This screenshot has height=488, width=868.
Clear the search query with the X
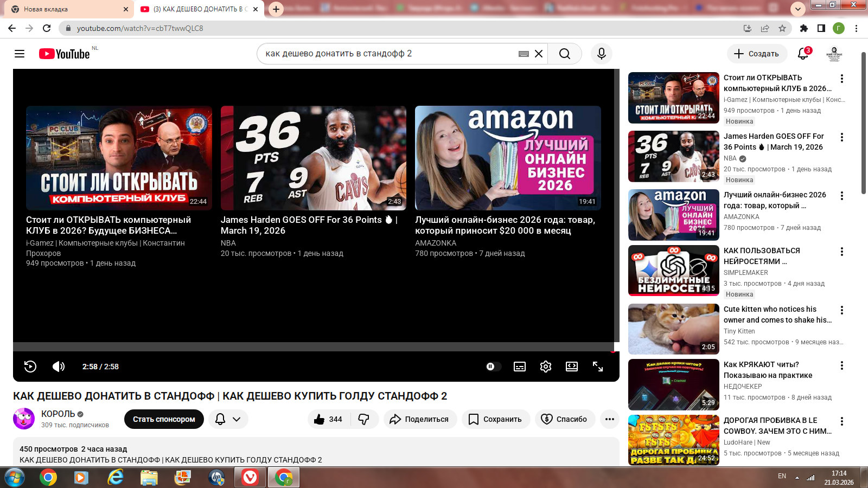point(539,54)
